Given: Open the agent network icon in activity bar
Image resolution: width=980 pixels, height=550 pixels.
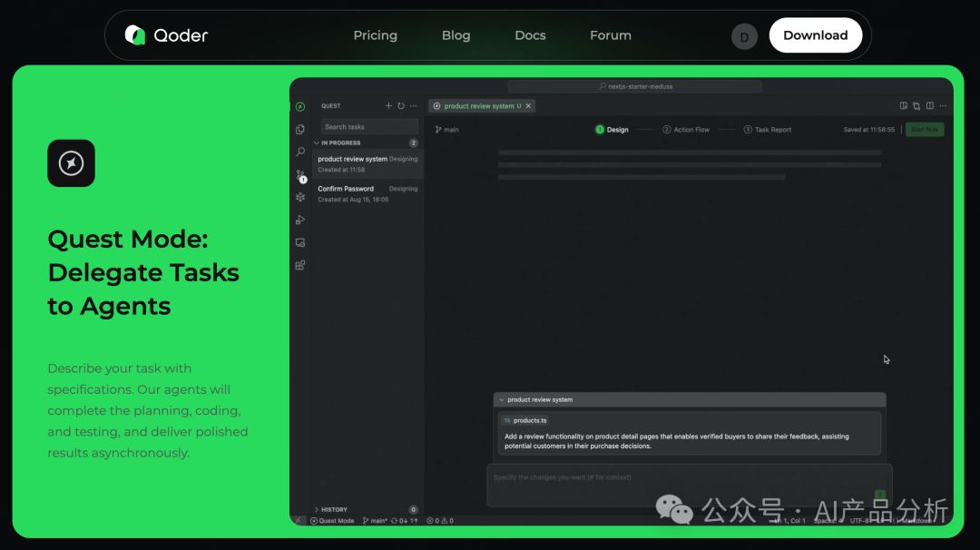Looking at the screenshot, I should (300, 198).
